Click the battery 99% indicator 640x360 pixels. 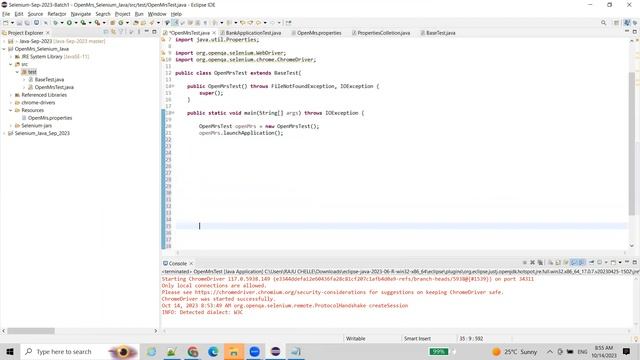pyautogui.click(x=439, y=351)
